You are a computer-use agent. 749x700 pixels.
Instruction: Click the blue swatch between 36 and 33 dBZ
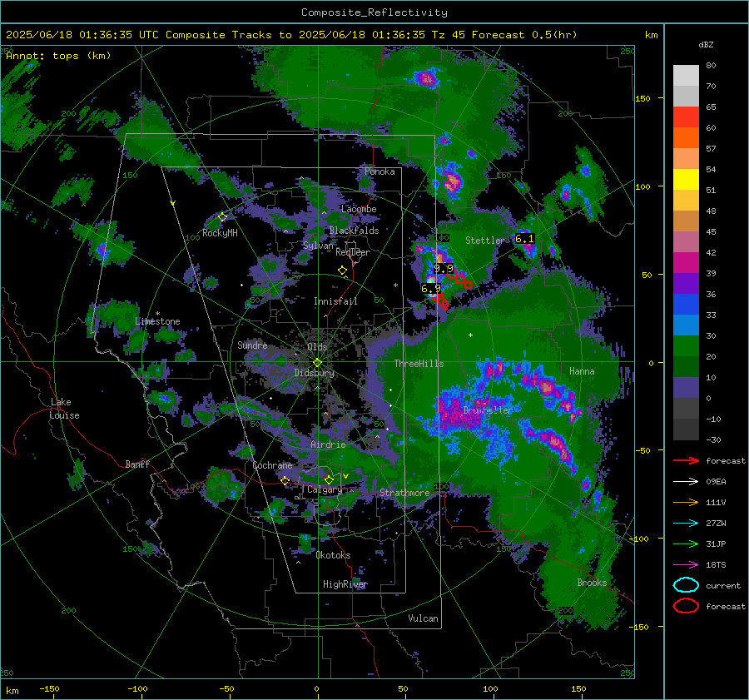tap(686, 305)
